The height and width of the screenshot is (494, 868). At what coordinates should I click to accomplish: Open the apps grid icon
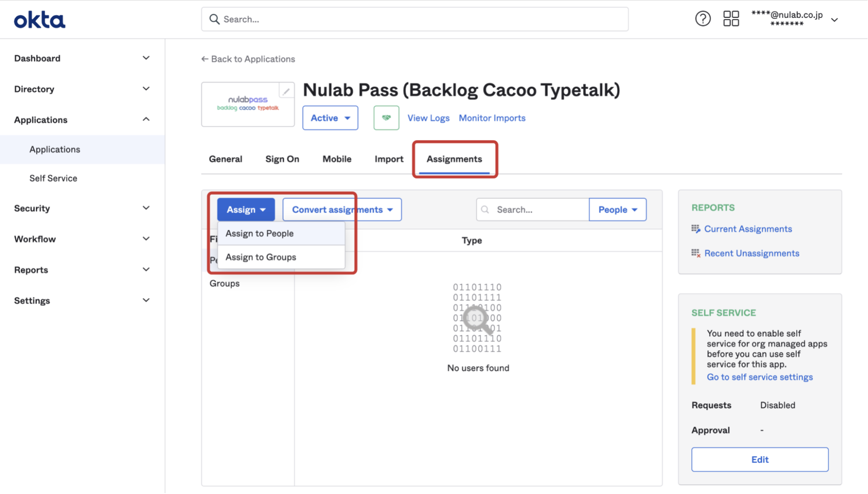point(731,19)
